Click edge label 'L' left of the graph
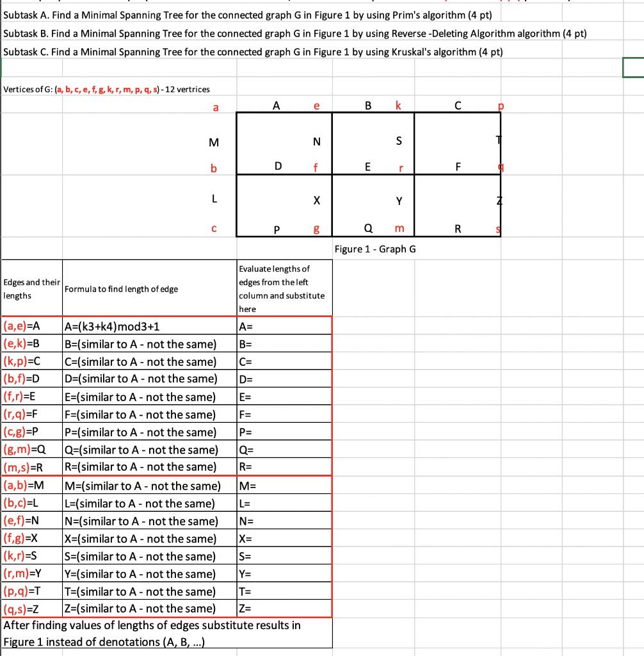Image resolution: width=644 pixels, height=656 pixels. click(x=214, y=199)
